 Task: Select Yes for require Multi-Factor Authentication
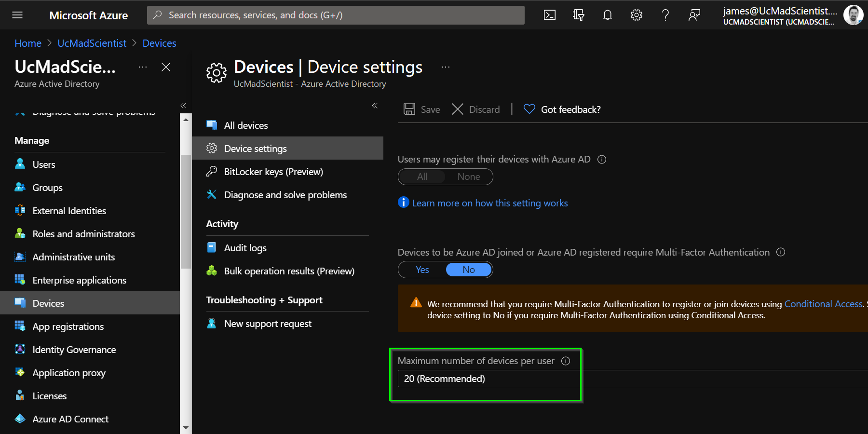422,270
